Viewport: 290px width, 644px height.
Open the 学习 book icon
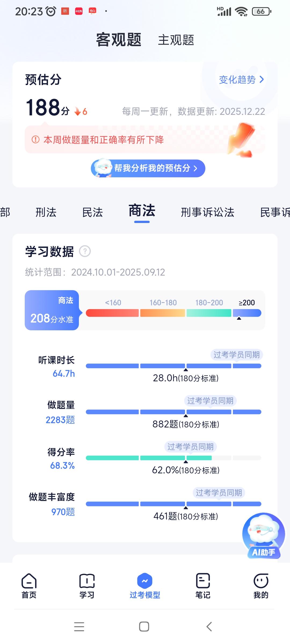87,581
